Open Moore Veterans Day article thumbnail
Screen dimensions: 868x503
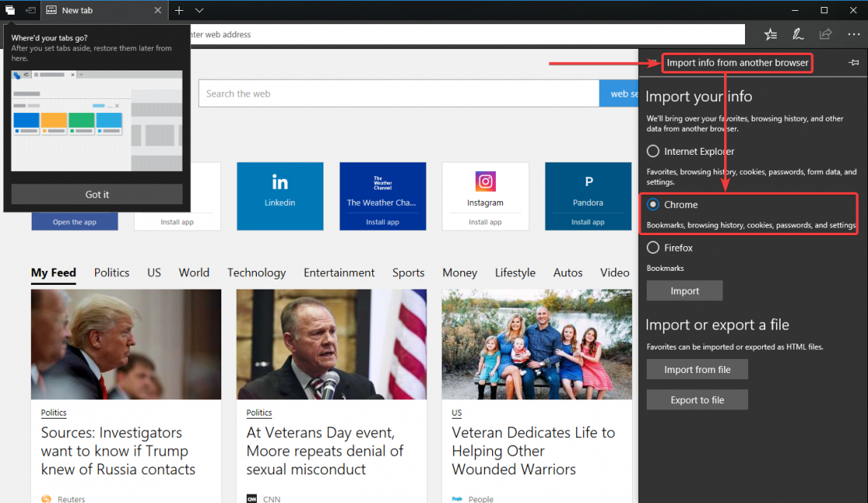click(332, 344)
